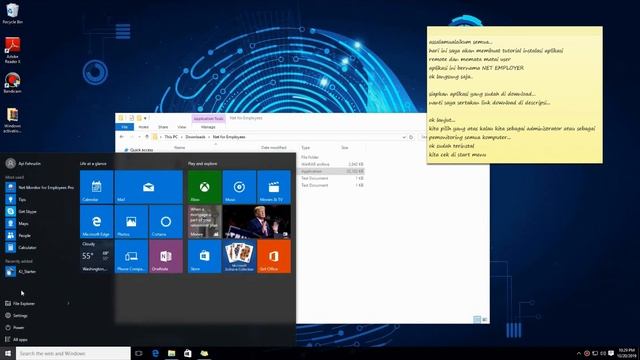Expand address bar history dropdown
This screenshot has height=360, width=640.
tap(404, 137)
